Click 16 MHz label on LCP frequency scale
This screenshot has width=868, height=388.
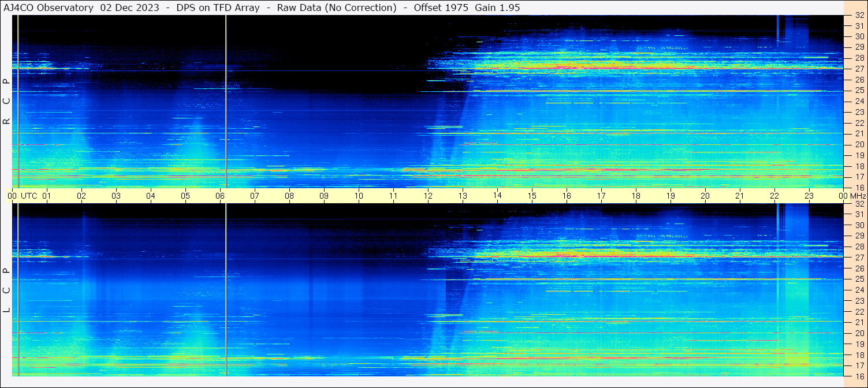859,376
